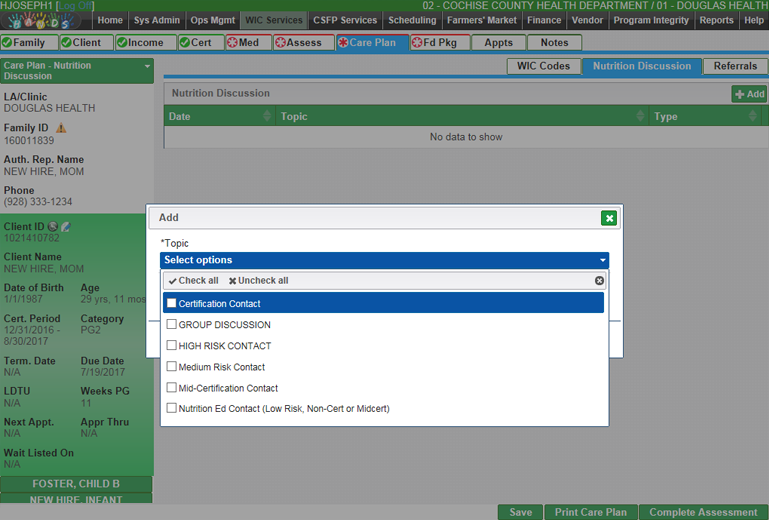Click the sort arrows on the Topic column
The height and width of the screenshot is (520, 769).
coord(641,117)
